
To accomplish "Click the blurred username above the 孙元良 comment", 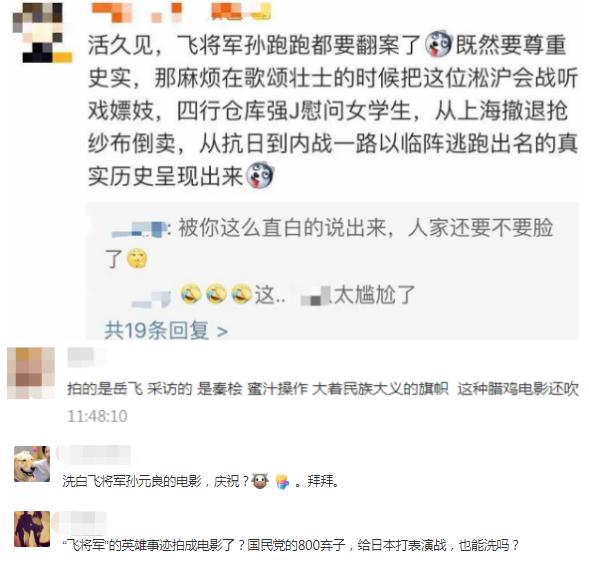I will click(x=94, y=454).
